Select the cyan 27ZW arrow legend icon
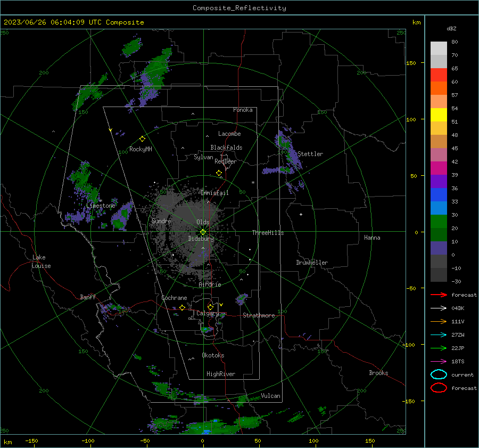Viewport: 479px width, 448px height. (x=439, y=335)
